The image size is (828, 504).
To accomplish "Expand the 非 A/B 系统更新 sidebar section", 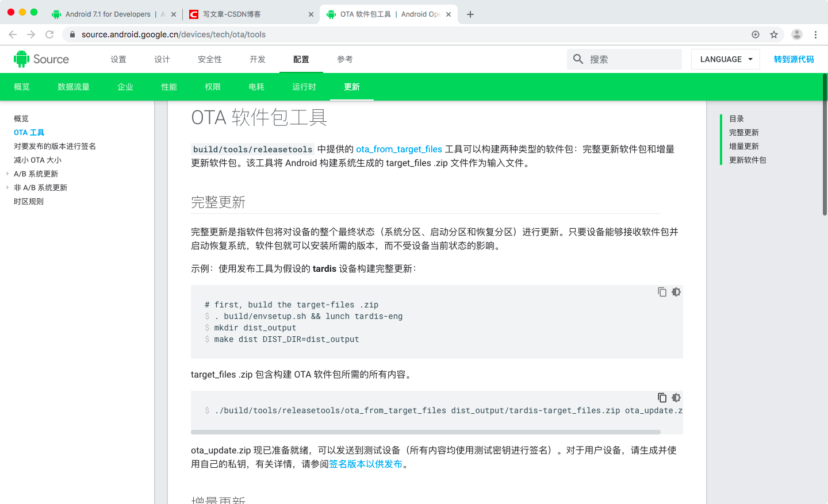I will tap(7, 187).
